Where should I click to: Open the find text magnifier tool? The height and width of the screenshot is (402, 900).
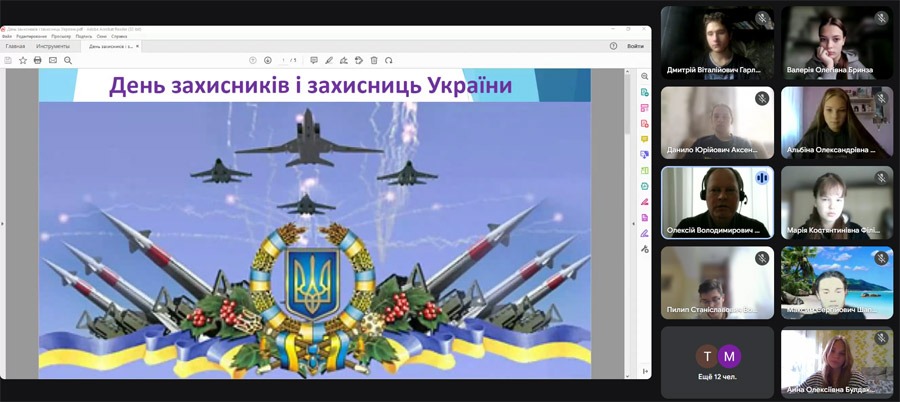point(66,60)
